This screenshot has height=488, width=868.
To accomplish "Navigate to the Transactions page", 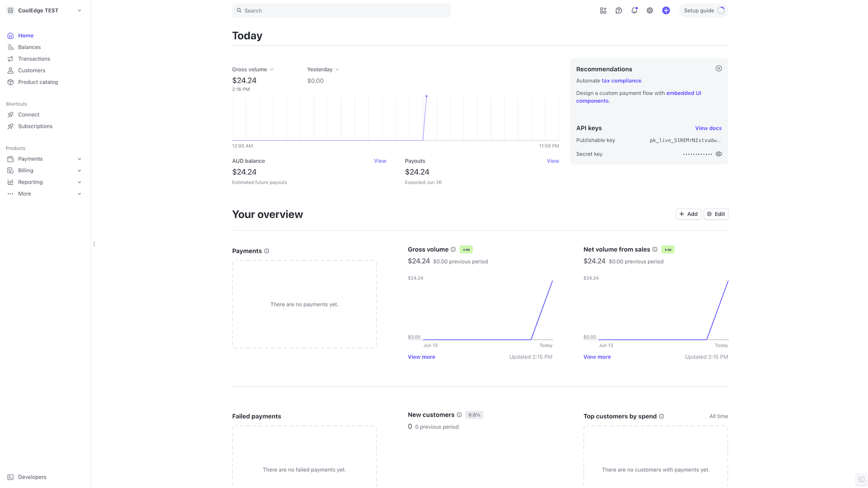I will click(x=33, y=59).
